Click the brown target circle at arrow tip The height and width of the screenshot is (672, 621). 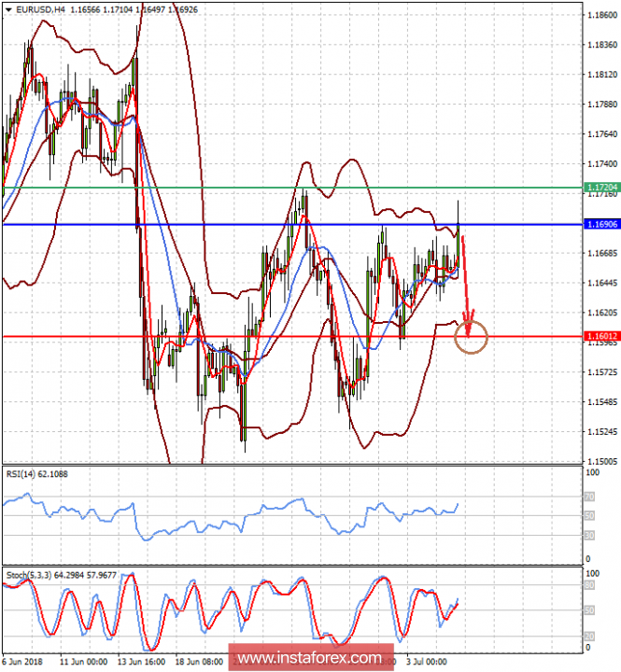tap(472, 337)
